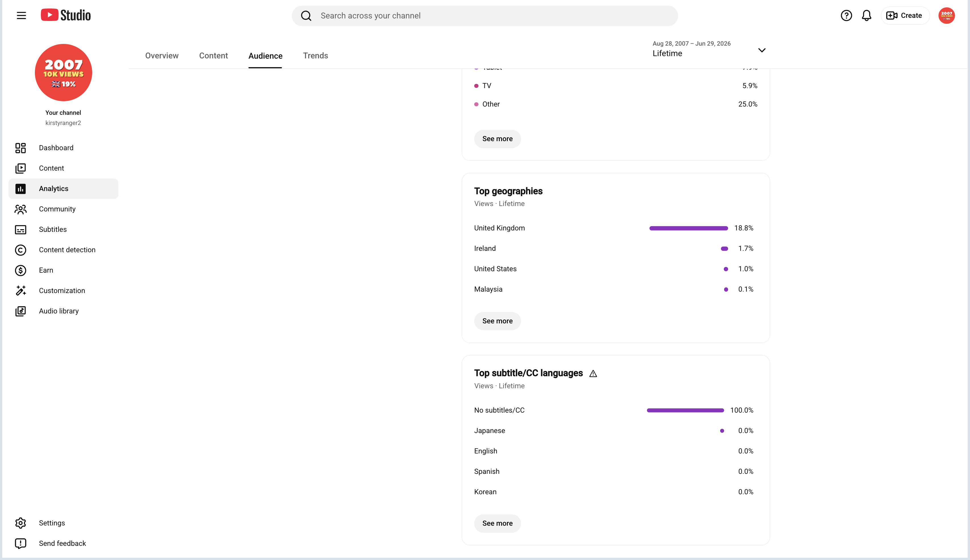970x560 pixels.
Task: Click the Other device type row
Action: point(615,104)
